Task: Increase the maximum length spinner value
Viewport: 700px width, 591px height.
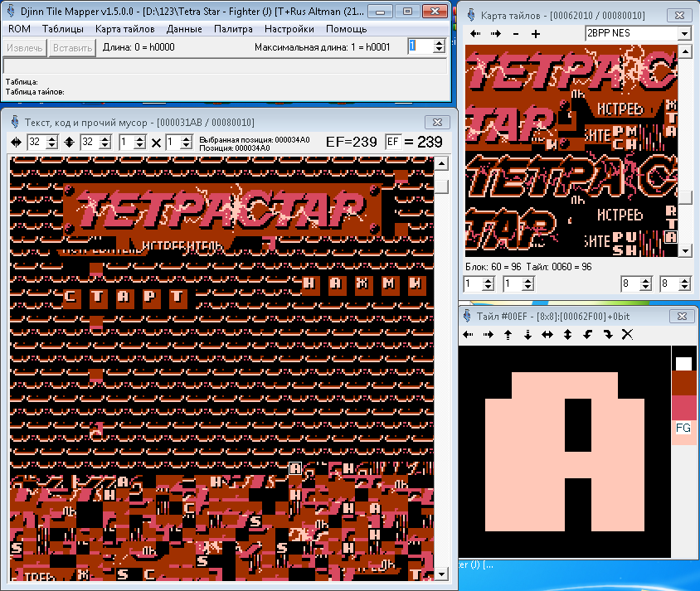Action: point(440,43)
